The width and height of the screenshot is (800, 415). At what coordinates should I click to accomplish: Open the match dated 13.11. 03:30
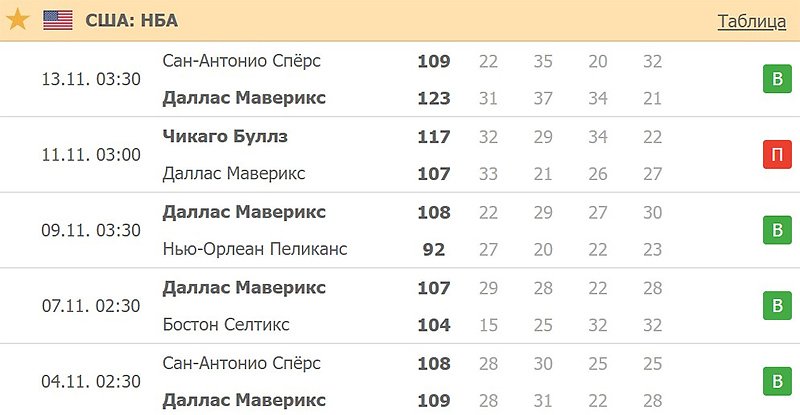click(x=91, y=79)
